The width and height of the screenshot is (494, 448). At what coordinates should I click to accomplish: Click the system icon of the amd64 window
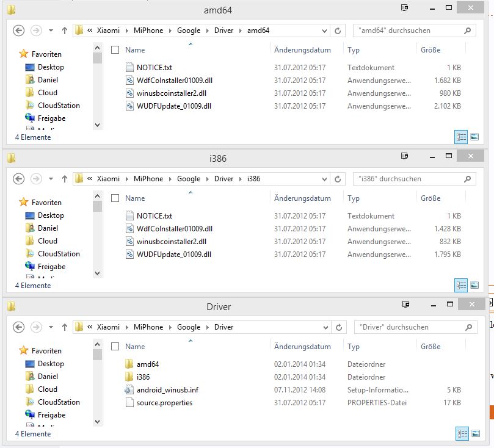tap(12, 10)
